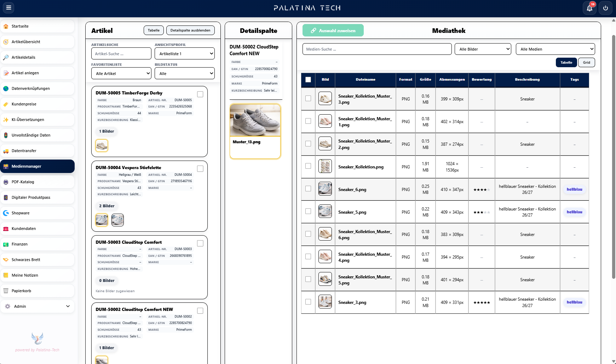This screenshot has width=616, height=364.
Task: Click the Papierkorb trash icon
Action: coord(6,291)
